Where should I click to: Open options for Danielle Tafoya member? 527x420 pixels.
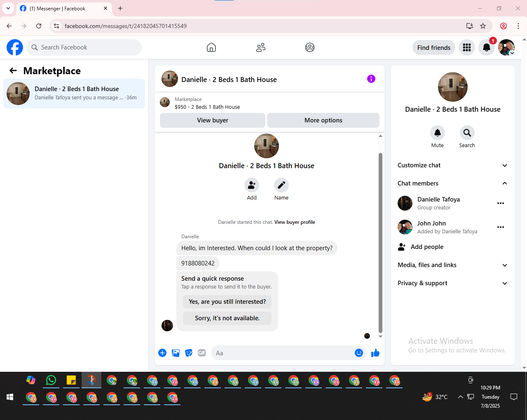[x=501, y=203]
